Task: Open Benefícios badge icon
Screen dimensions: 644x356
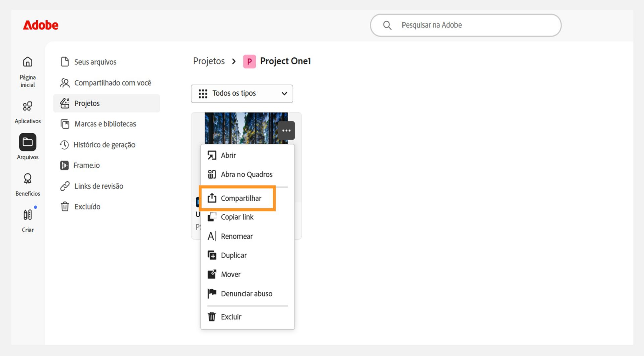Action: click(28, 179)
